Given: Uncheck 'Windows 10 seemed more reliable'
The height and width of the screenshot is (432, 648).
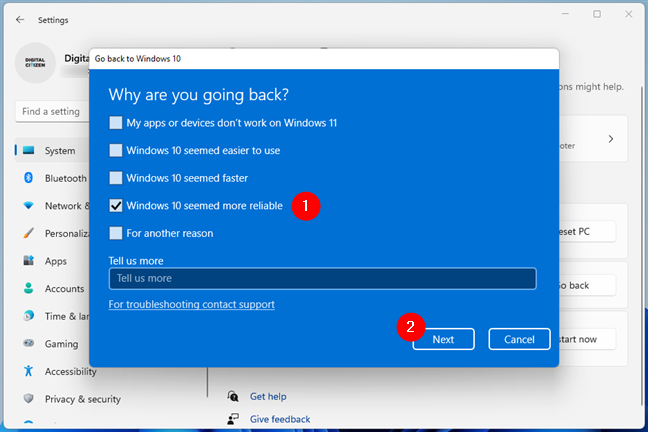Looking at the screenshot, I should point(116,206).
